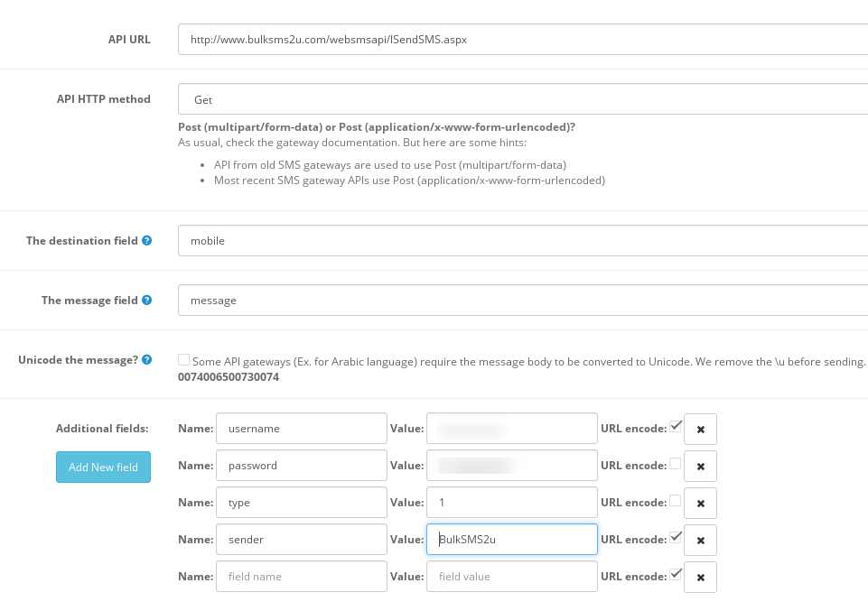Image resolution: width=868 pixels, height=611 pixels.
Task: Check URL encode for type field
Action: 676,501
